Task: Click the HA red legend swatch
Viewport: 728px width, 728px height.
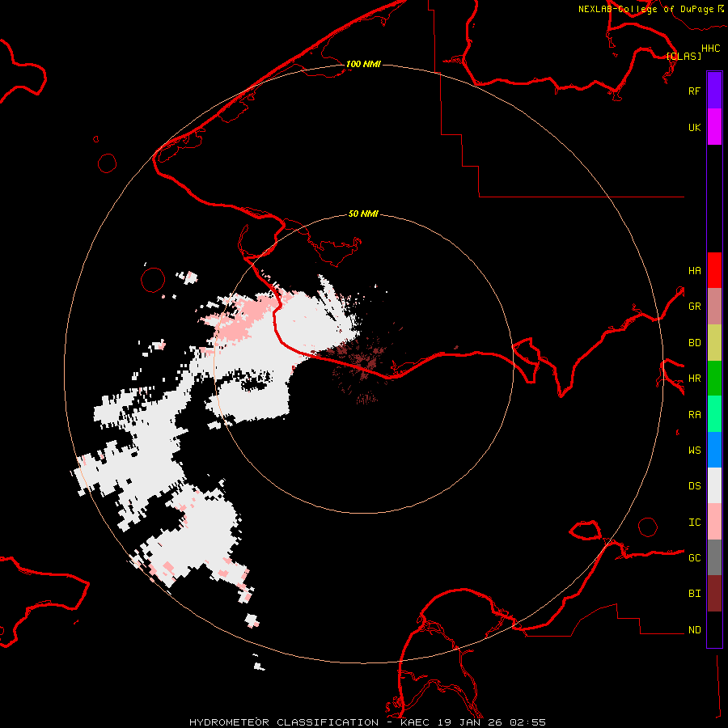Action: [x=714, y=270]
